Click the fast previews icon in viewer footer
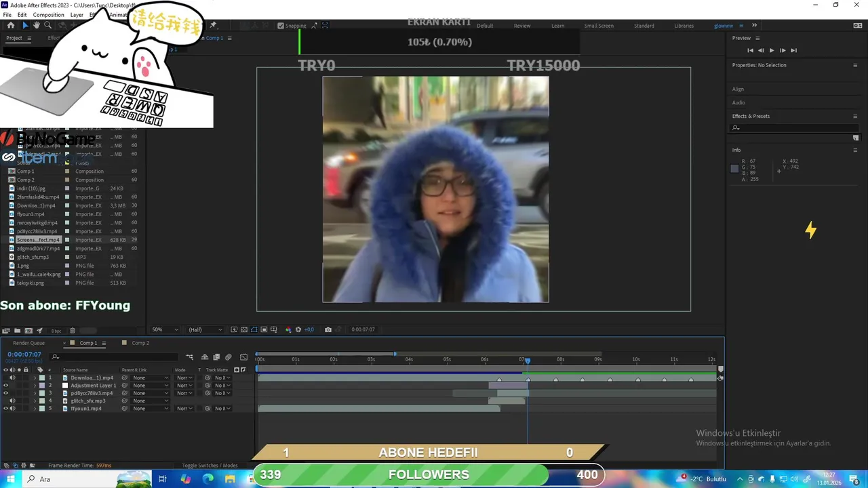 click(234, 329)
